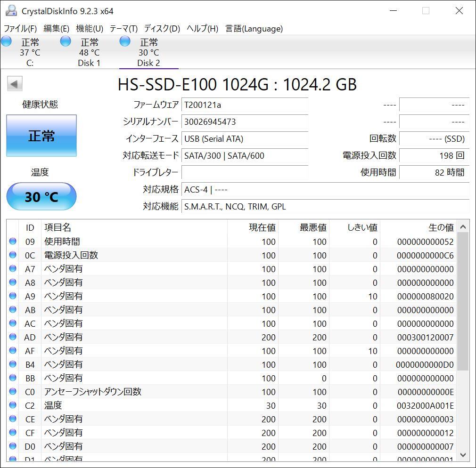Open the ディスク(D) menu
This screenshot has height=468, width=476.
coord(162,29)
